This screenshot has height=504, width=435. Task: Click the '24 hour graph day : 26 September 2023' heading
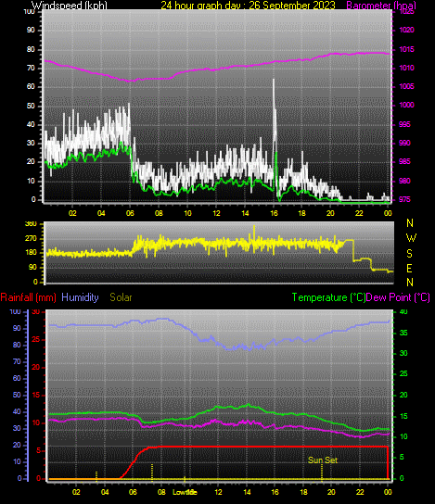click(x=248, y=6)
